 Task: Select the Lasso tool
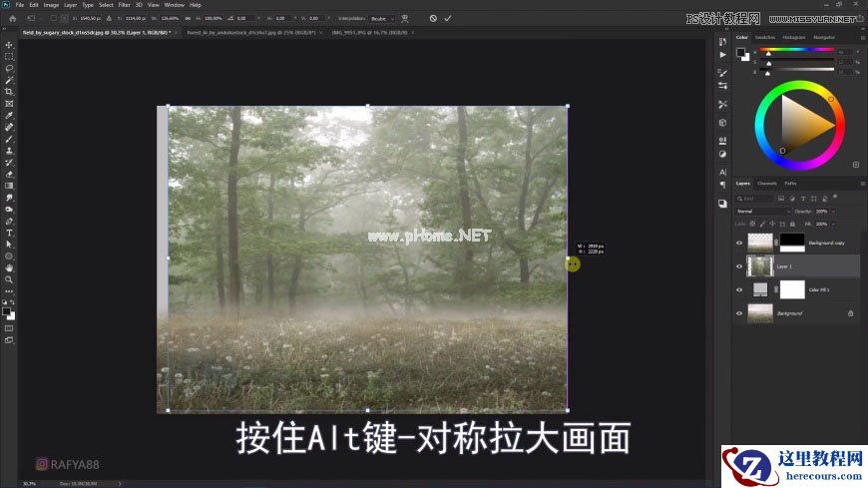(x=9, y=68)
